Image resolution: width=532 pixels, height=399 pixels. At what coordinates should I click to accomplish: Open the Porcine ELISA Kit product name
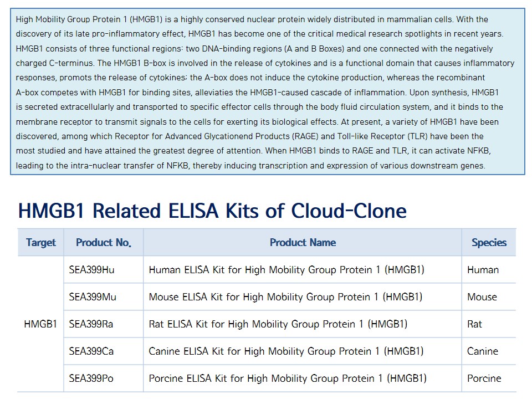pos(288,378)
